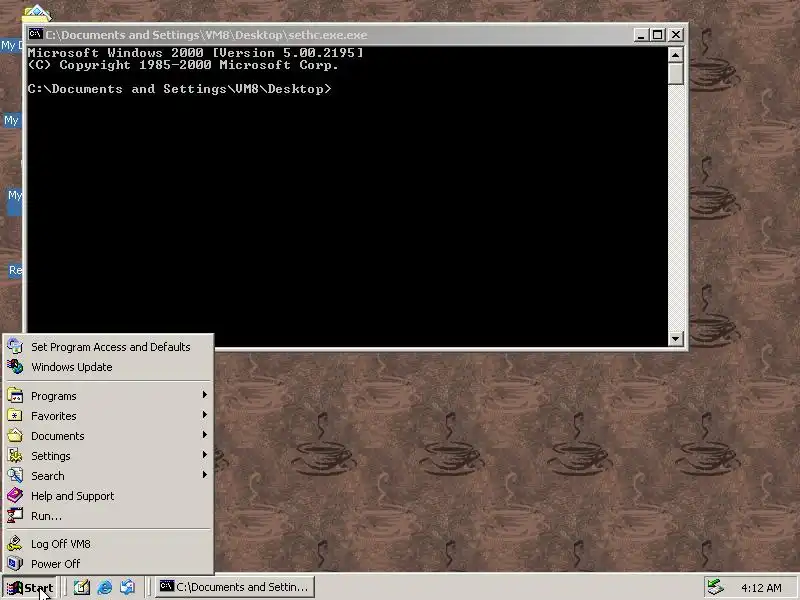This screenshot has height=600, width=800.
Task: Launch Windows Update from Start menu
Action: [x=108, y=367]
